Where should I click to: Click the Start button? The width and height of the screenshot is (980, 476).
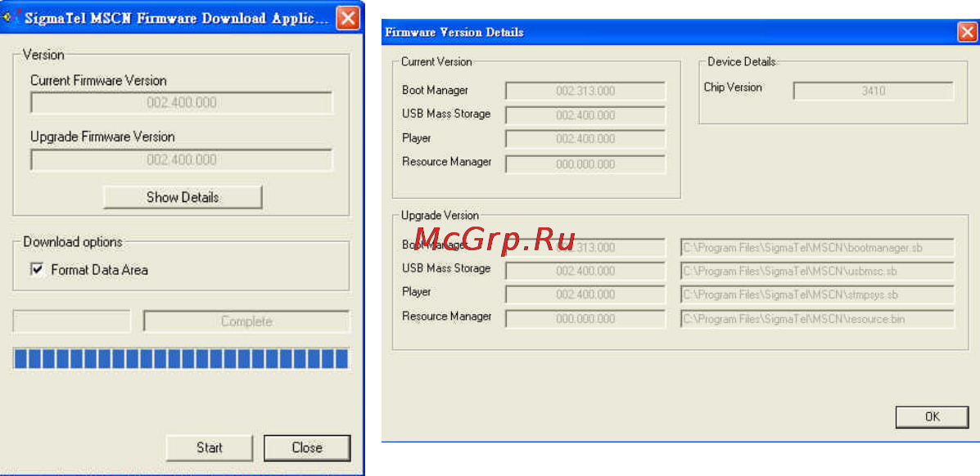pos(210,447)
